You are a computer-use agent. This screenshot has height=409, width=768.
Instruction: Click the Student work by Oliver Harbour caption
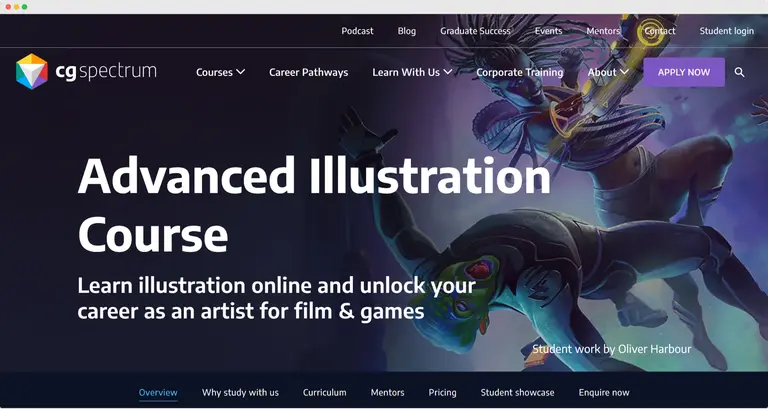(612, 349)
